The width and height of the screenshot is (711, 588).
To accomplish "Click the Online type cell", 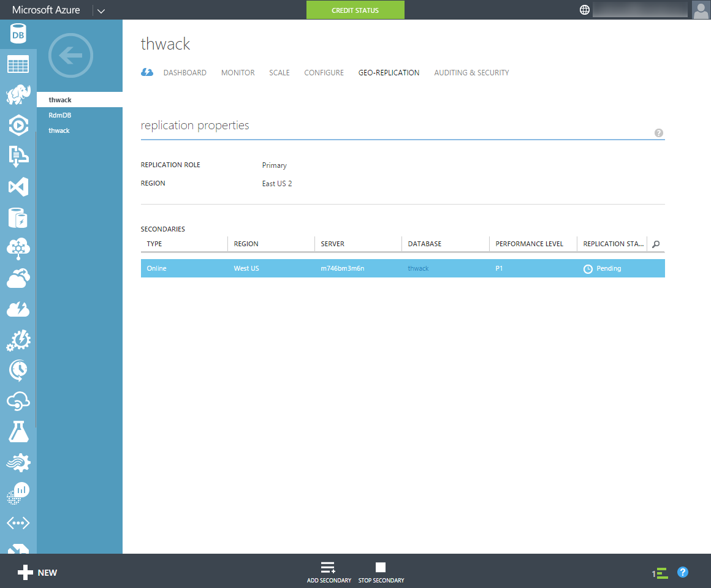I will (x=156, y=268).
